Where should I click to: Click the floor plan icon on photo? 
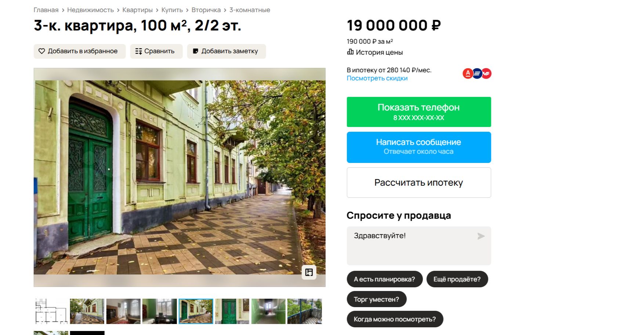point(309,272)
